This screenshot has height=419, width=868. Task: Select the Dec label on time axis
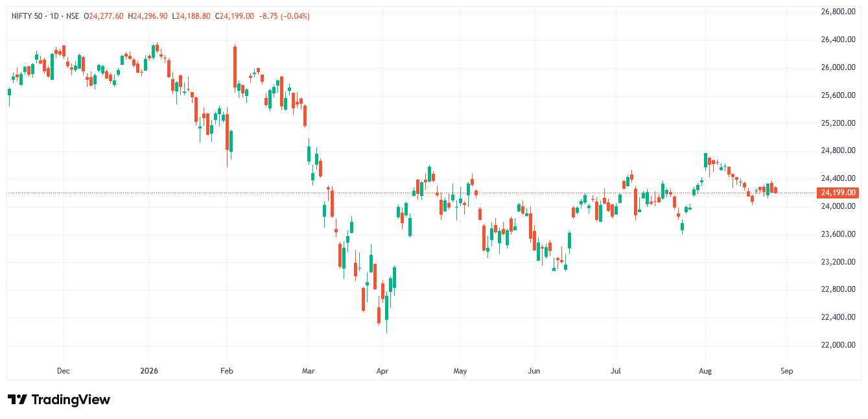tap(64, 372)
